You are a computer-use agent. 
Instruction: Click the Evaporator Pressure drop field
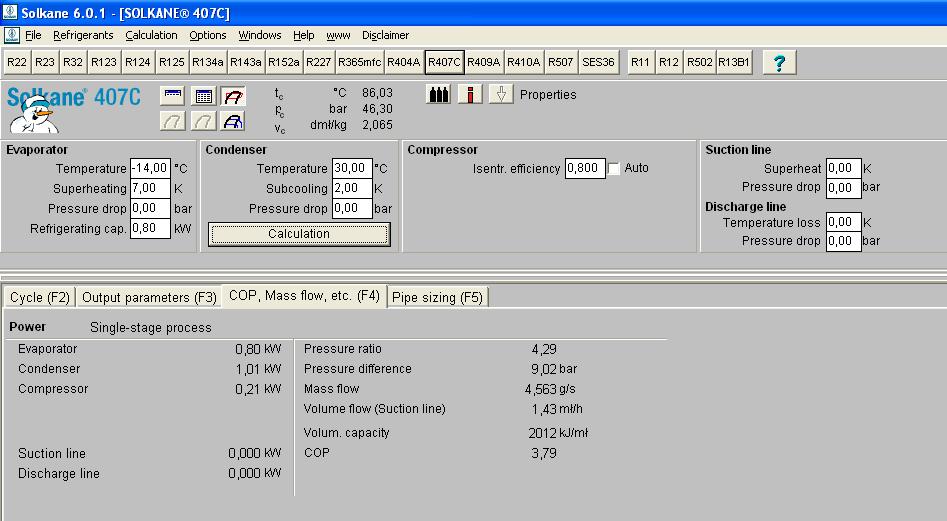[150, 208]
